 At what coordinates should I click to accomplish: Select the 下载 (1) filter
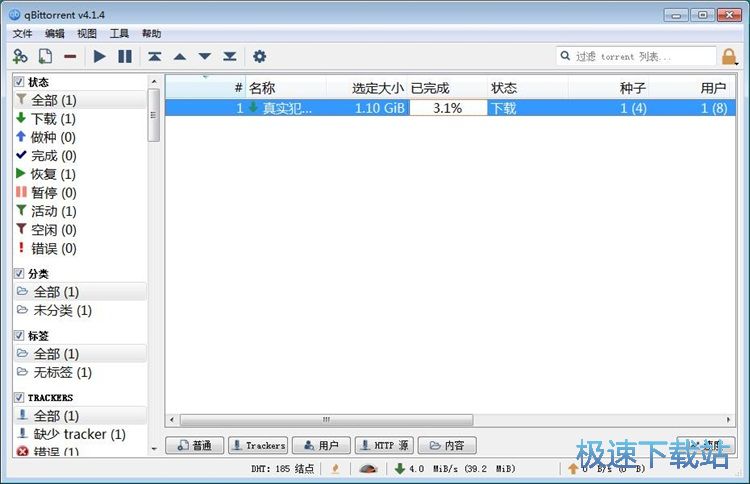(80, 119)
